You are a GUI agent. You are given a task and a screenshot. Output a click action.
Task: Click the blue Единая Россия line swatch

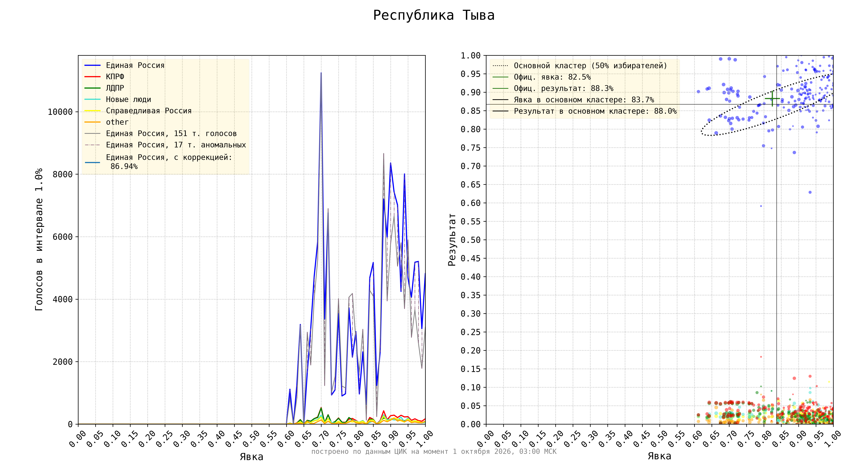coord(92,65)
